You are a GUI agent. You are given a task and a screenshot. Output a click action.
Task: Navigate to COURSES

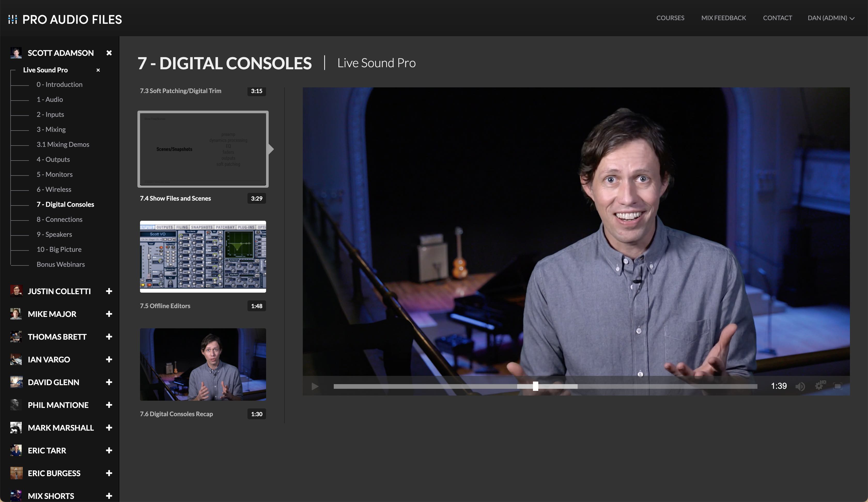click(670, 18)
